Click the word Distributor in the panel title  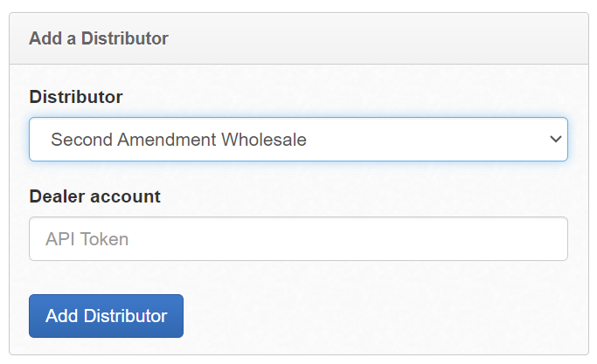tap(124, 38)
